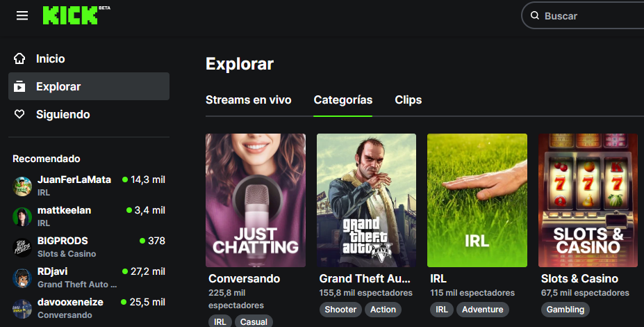Select the Adventure tag

click(x=483, y=310)
